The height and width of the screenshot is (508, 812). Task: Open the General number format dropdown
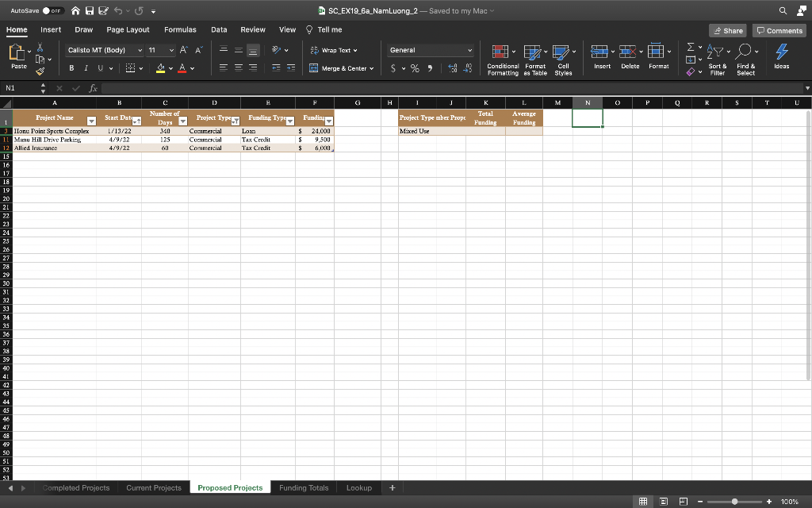469,50
